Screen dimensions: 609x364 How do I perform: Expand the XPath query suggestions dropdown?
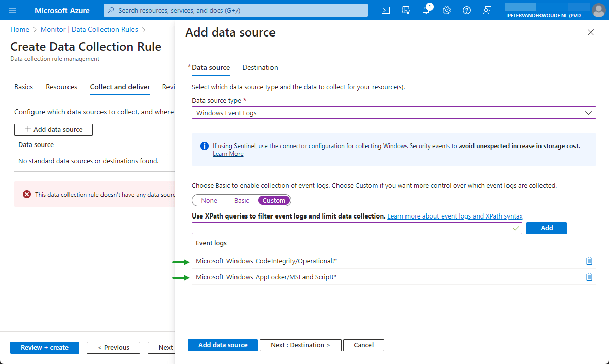(x=516, y=228)
